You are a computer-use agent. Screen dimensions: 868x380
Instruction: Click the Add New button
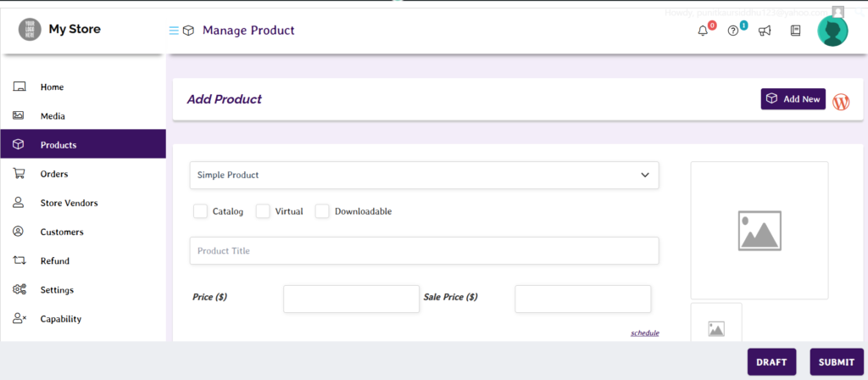point(793,99)
